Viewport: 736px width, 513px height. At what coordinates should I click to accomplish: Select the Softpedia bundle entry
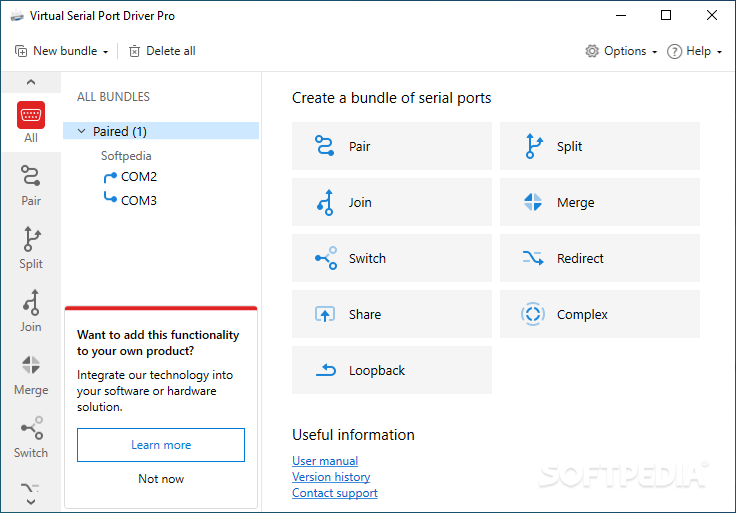[x=126, y=155]
